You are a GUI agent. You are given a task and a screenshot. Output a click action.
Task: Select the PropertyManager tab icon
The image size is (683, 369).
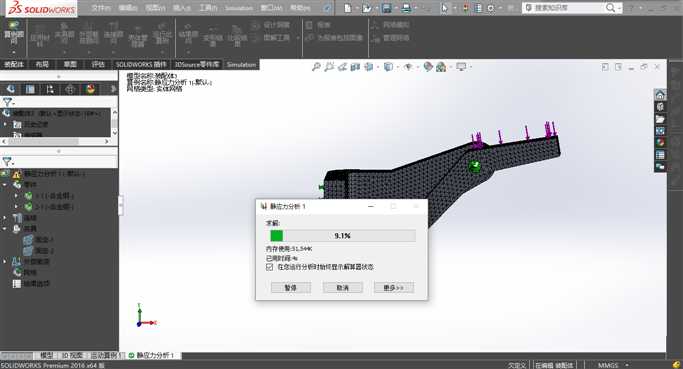point(30,89)
